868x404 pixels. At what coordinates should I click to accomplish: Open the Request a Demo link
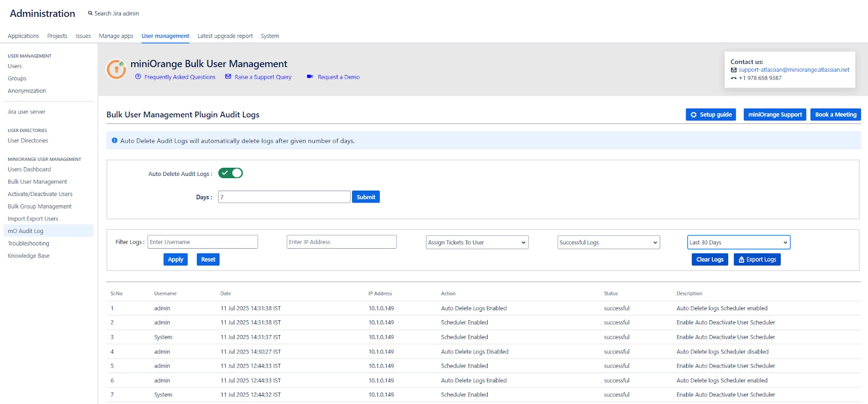339,77
